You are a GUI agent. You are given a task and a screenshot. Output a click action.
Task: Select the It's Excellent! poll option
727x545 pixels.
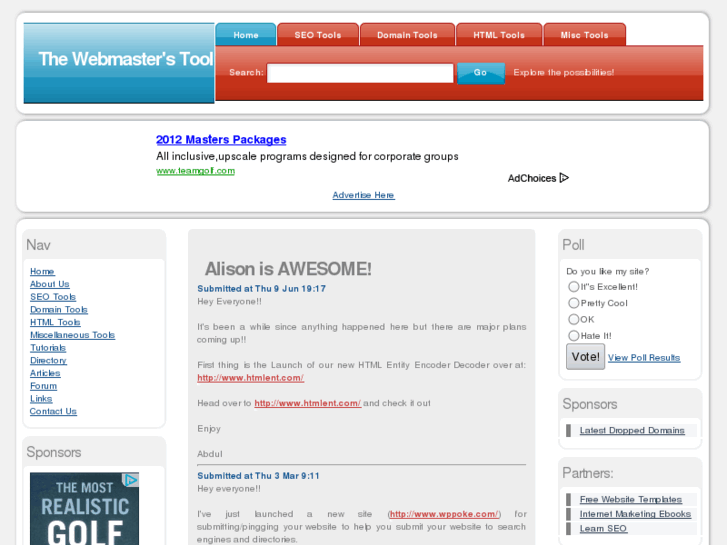574,287
